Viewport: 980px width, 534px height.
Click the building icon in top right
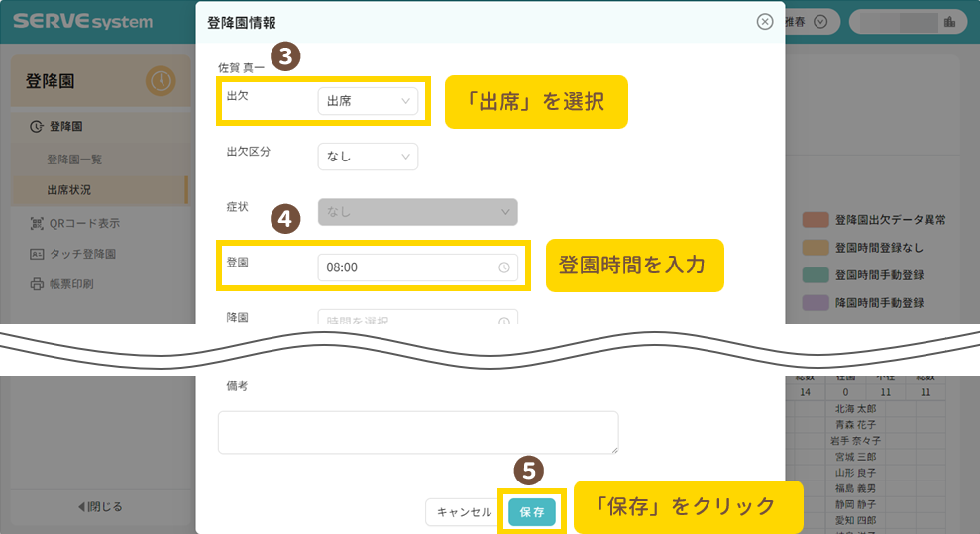tap(949, 22)
